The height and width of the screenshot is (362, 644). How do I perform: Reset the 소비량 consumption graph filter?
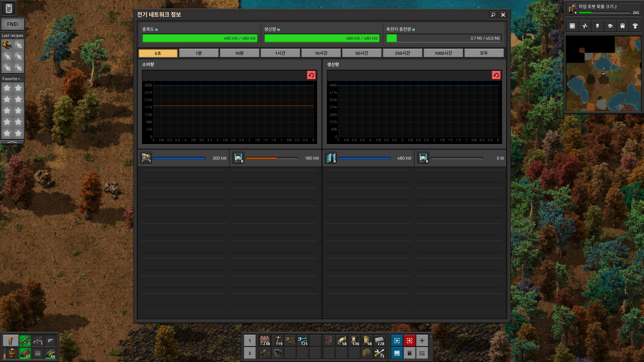click(x=311, y=75)
